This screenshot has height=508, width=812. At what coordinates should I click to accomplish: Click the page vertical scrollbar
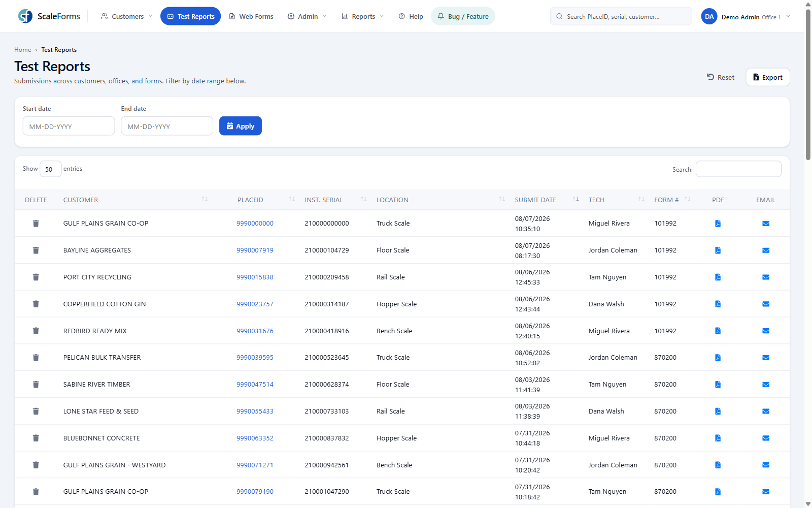point(808,84)
